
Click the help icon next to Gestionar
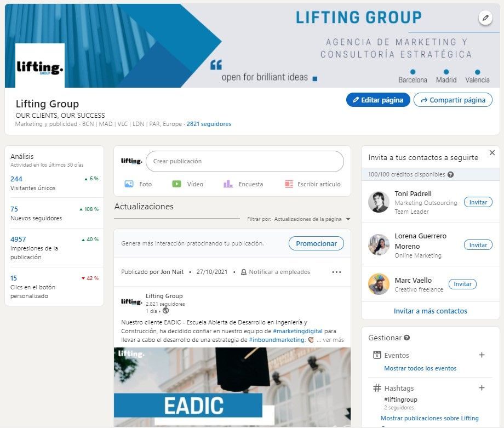406,338
